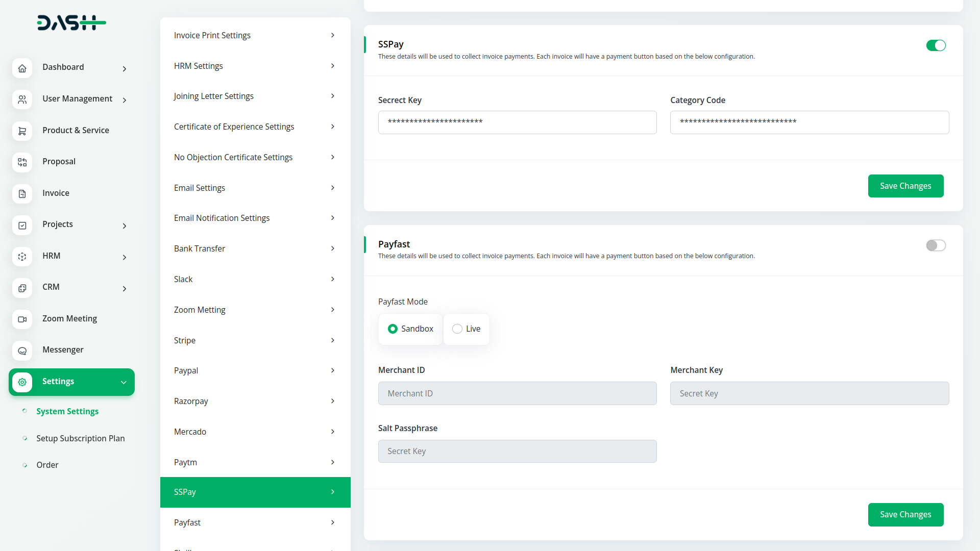The width and height of the screenshot is (980, 551).
Task: Jump to Payfast settings in list
Action: click(255, 522)
